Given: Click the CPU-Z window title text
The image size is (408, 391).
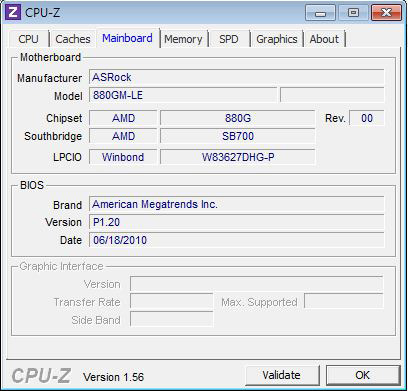Looking at the screenshot, I should (x=42, y=13).
